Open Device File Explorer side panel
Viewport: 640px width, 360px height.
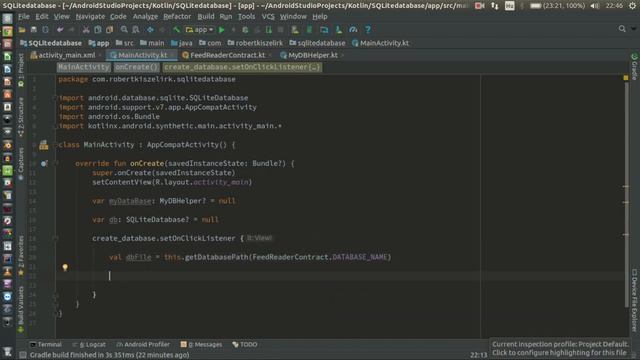[x=634, y=300]
